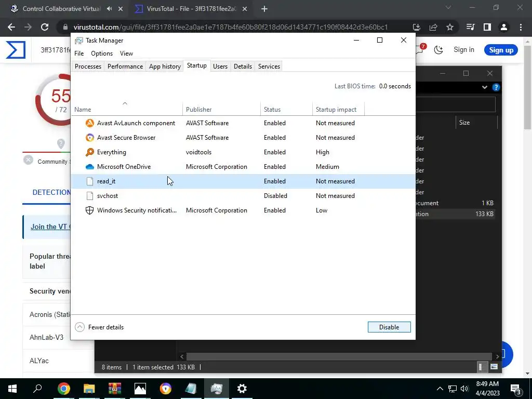The height and width of the screenshot is (399, 532).
Task: Click the VirusTotal logo in page
Action: [16, 50]
